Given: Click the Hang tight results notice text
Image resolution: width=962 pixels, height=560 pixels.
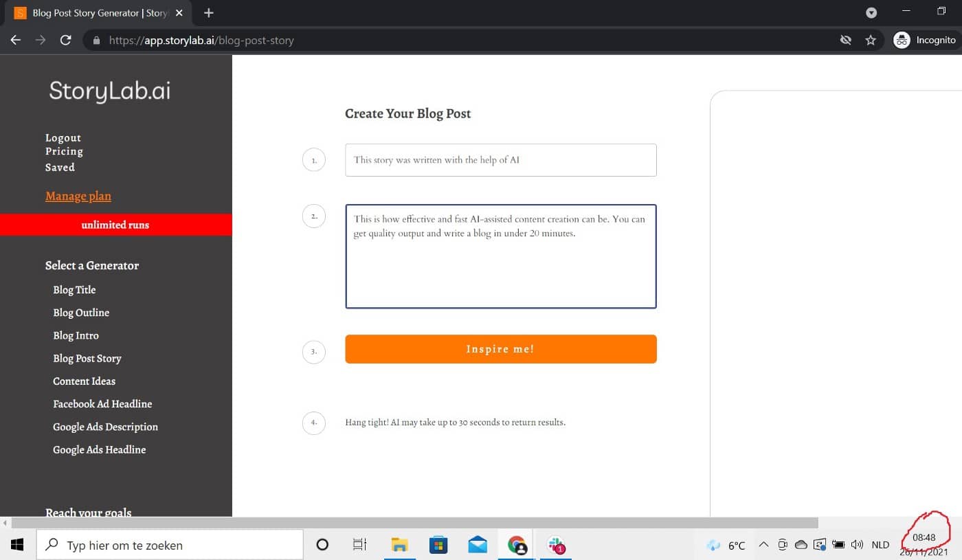Looking at the screenshot, I should click(x=455, y=422).
